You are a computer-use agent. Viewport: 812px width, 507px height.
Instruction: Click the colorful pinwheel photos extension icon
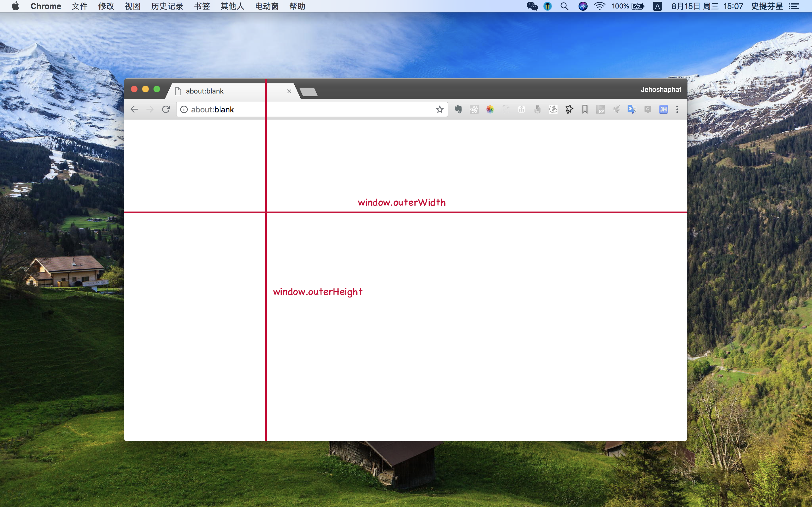(490, 109)
